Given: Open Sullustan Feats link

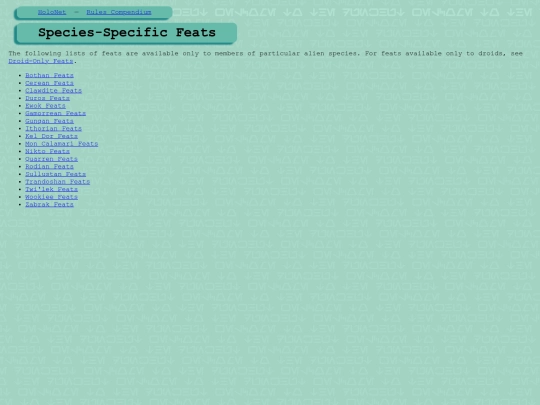Looking at the screenshot, I should (55, 174).
